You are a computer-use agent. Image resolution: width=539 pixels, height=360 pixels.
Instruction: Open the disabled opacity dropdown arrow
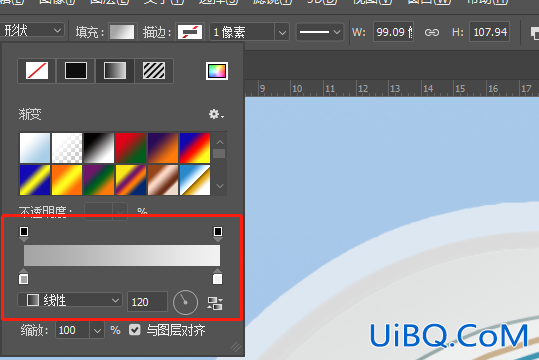click(x=120, y=211)
